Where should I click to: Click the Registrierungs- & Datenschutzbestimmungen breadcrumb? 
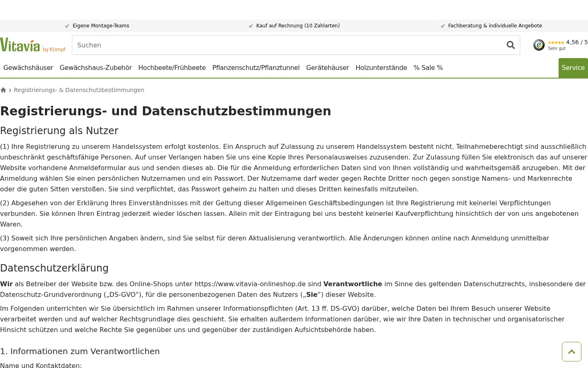pyautogui.click(x=79, y=90)
